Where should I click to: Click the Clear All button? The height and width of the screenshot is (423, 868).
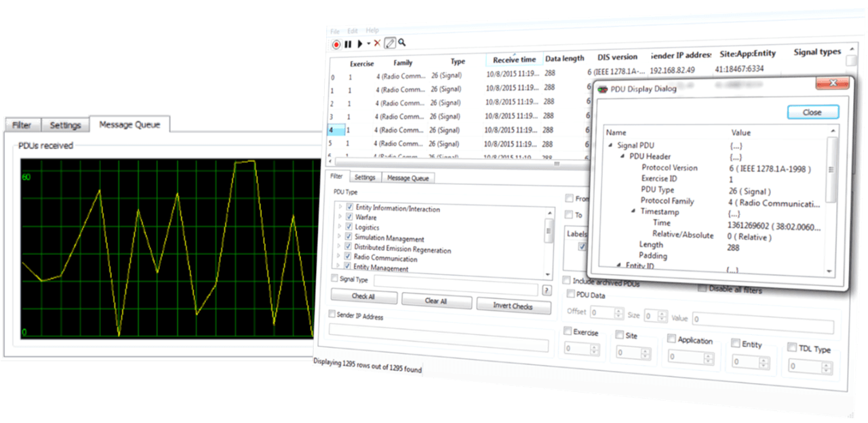tap(435, 300)
